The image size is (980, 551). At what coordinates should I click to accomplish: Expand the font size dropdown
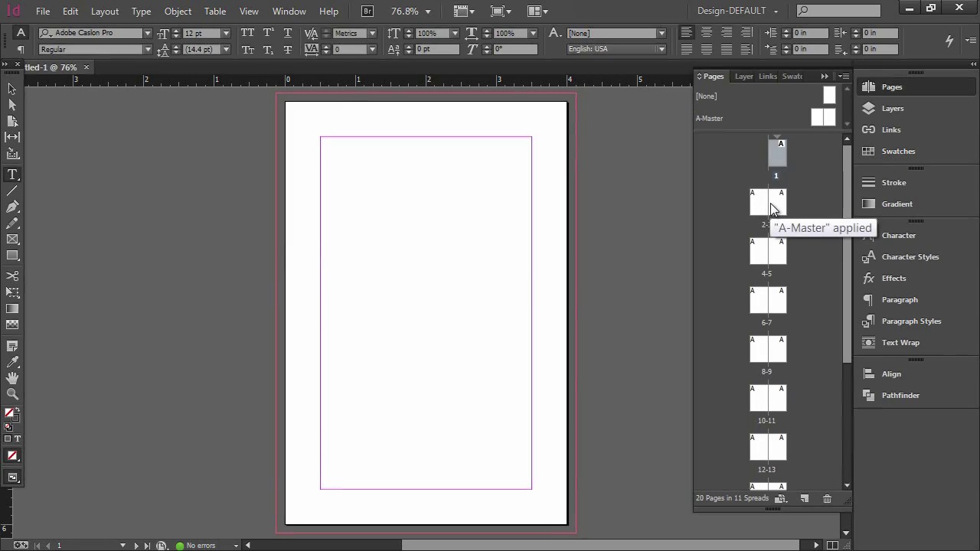click(225, 34)
